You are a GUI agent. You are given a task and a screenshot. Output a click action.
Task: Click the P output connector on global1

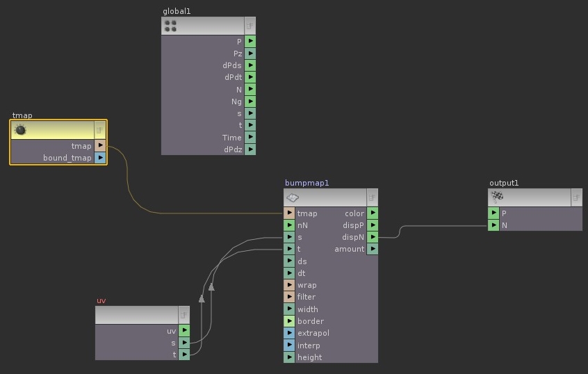coord(250,41)
